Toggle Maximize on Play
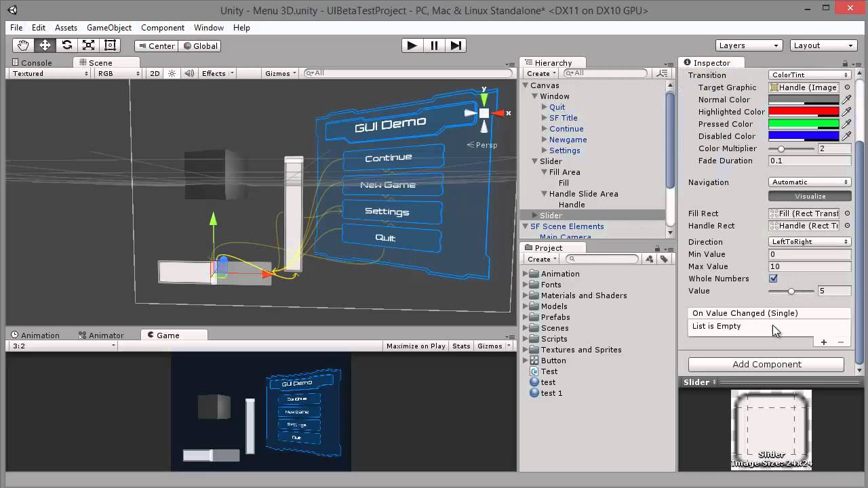The width and height of the screenshot is (868, 488). (416, 346)
